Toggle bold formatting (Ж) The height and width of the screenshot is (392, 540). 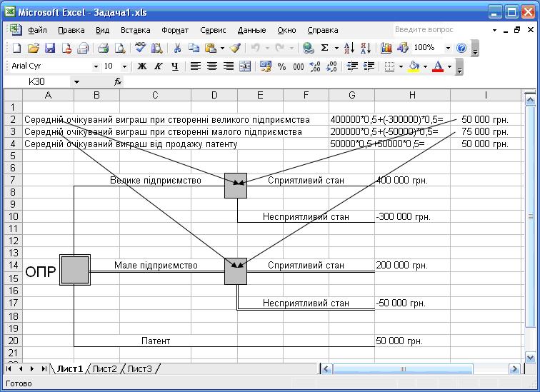click(141, 66)
